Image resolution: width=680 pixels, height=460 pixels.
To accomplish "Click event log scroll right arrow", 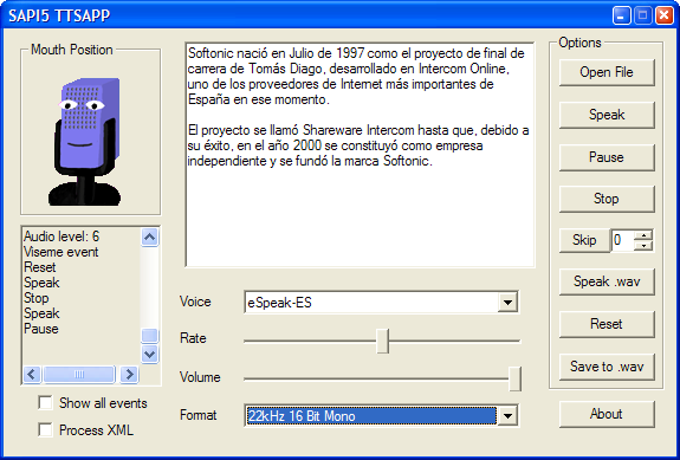I will pyautogui.click(x=129, y=374).
